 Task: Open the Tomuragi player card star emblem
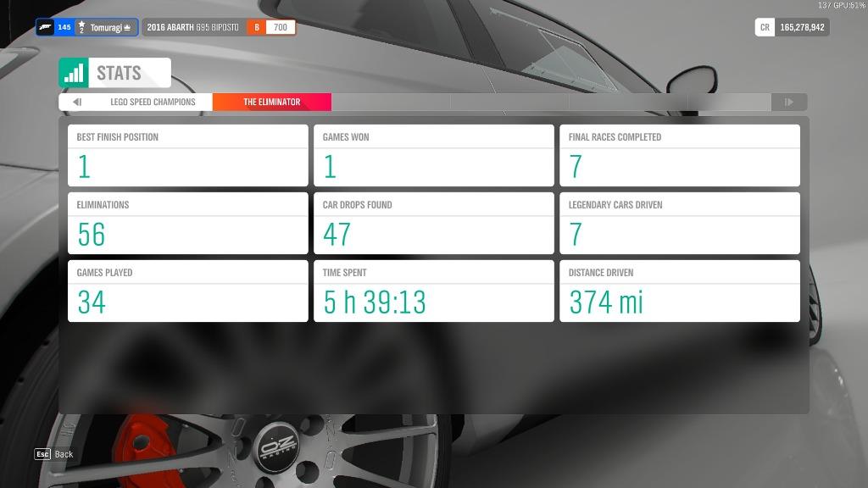tap(81, 26)
